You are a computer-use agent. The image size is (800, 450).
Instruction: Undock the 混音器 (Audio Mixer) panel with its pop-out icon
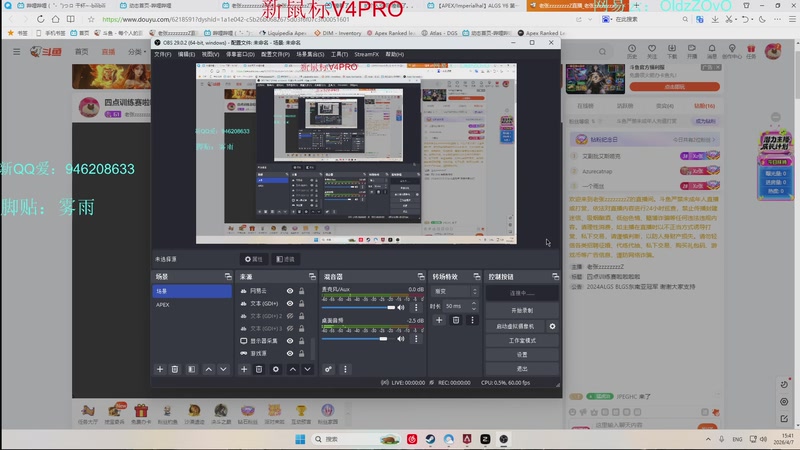pos(421,277)
